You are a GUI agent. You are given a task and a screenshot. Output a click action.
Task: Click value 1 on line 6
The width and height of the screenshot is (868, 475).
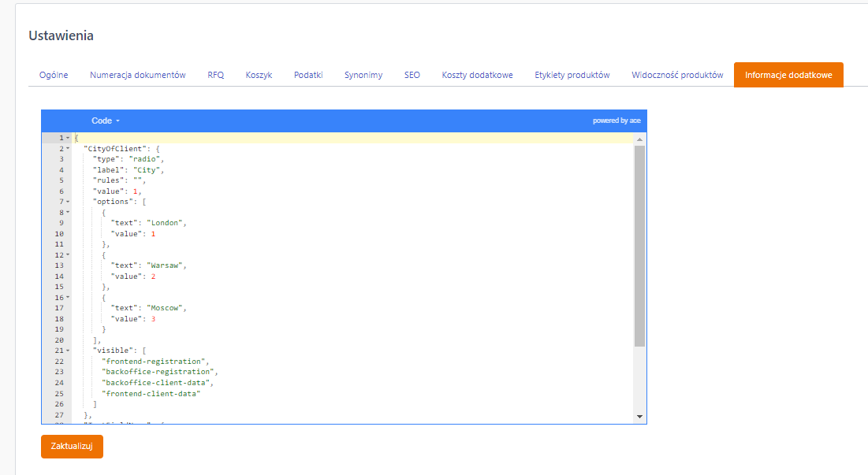pos(135,191)
